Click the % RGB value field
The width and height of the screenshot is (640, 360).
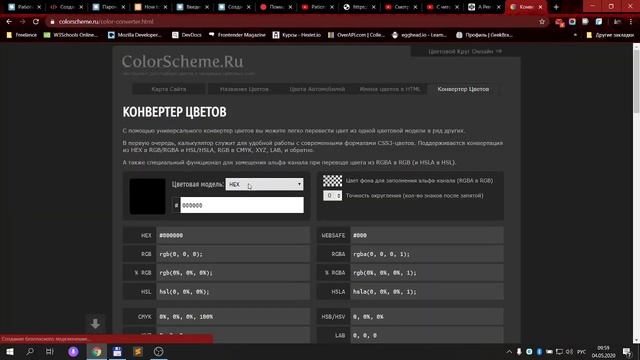click(x=233, y=273)
